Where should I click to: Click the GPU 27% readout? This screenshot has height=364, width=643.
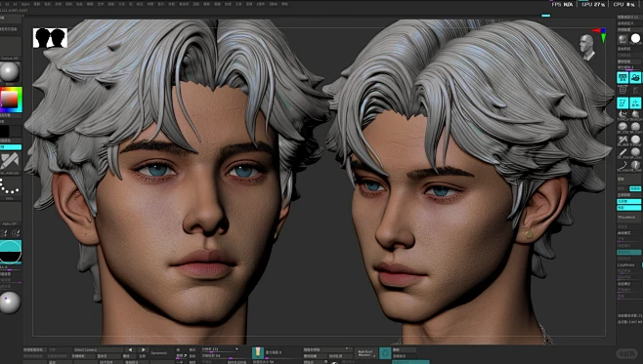pyautogui.click(x=593, y=4)
